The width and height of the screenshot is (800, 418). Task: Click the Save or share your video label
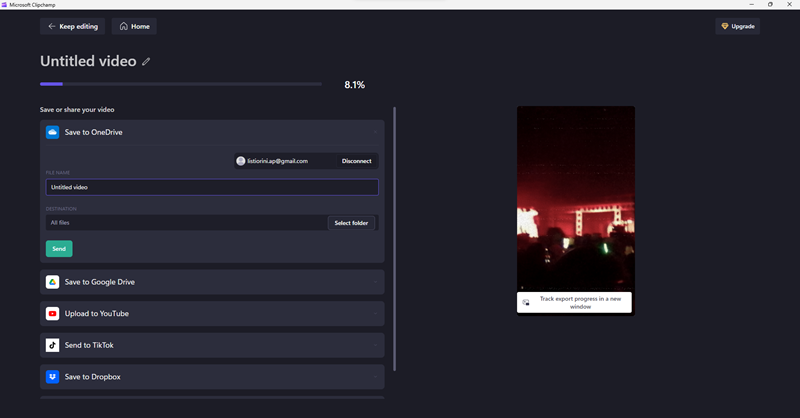[x=77, y=109]
